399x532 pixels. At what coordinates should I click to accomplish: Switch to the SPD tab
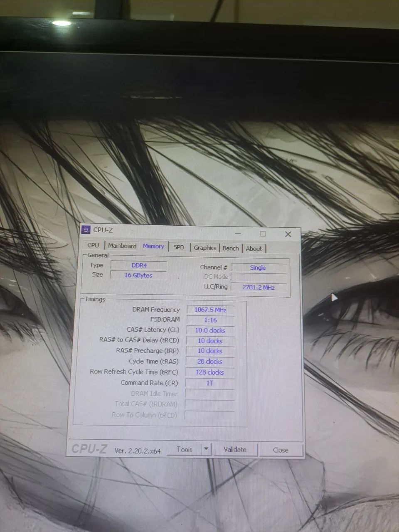tap(179, 247)
